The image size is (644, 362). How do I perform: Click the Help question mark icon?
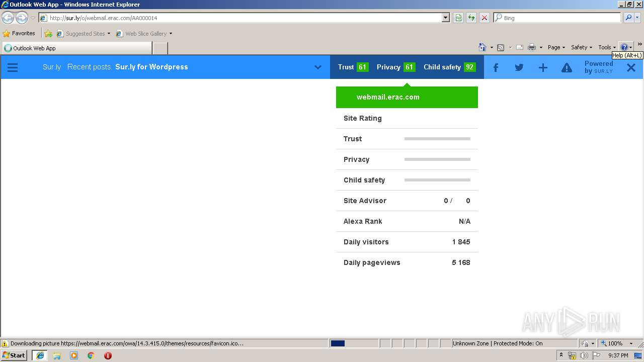pyautogui.click(x=624, y=47)
